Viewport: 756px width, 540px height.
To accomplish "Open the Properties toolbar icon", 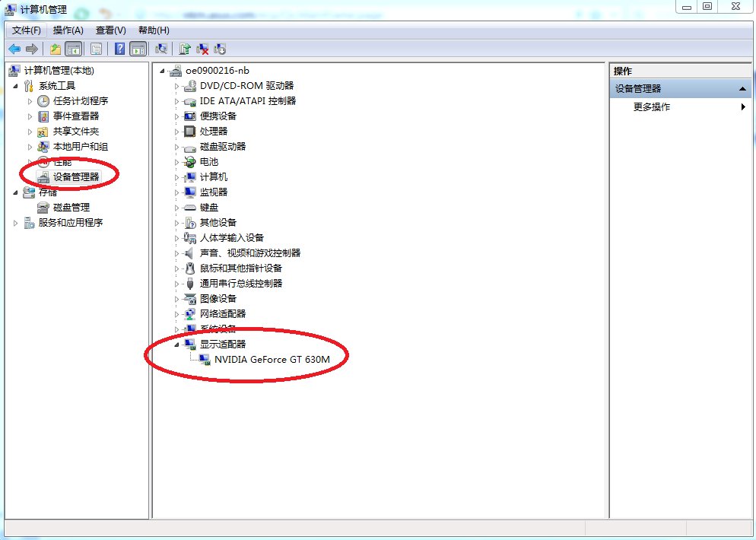I will [96, 49].
